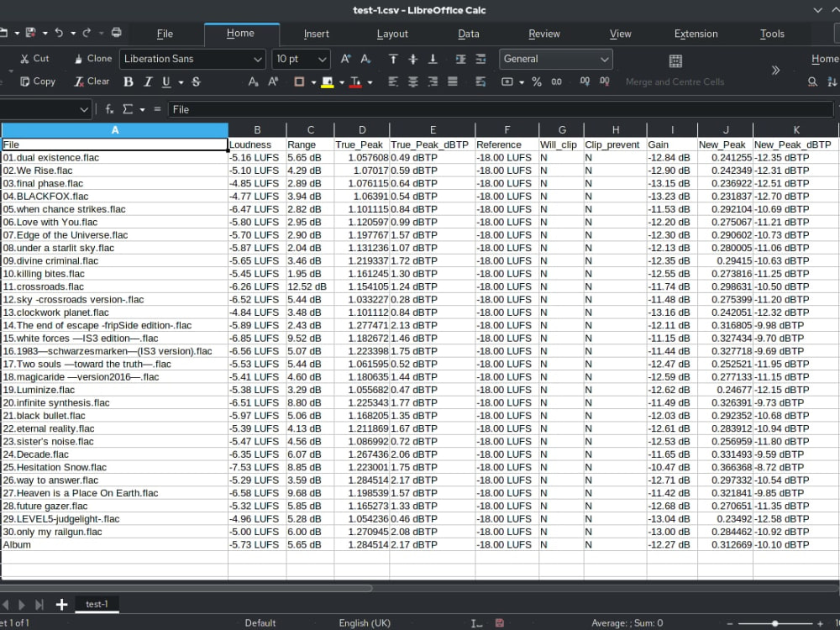Expand underline style dropdown arrow
The height and width of the screenshot is (630, 840).
point(181,82)
